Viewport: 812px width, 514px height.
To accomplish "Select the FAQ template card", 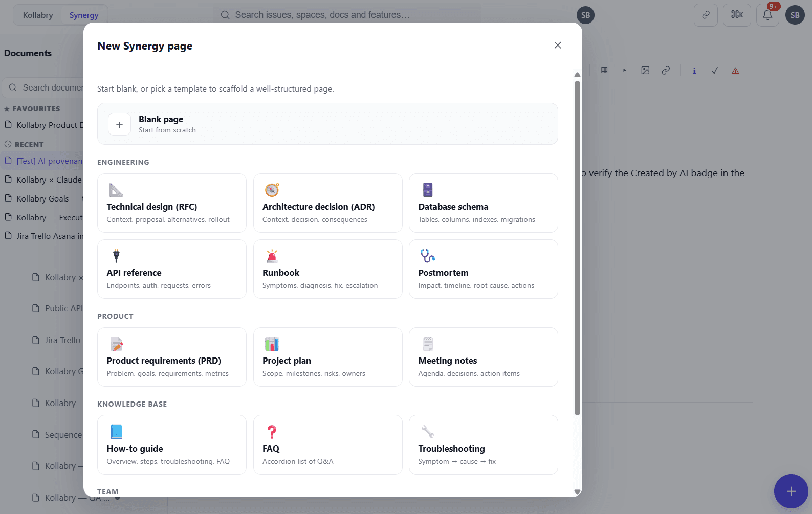I will [328, 445].
